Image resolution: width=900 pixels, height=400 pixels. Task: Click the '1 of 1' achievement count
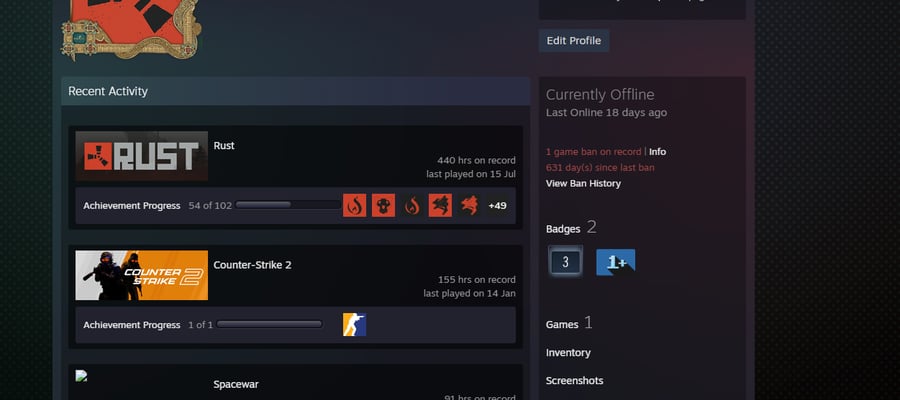point(200,325)
